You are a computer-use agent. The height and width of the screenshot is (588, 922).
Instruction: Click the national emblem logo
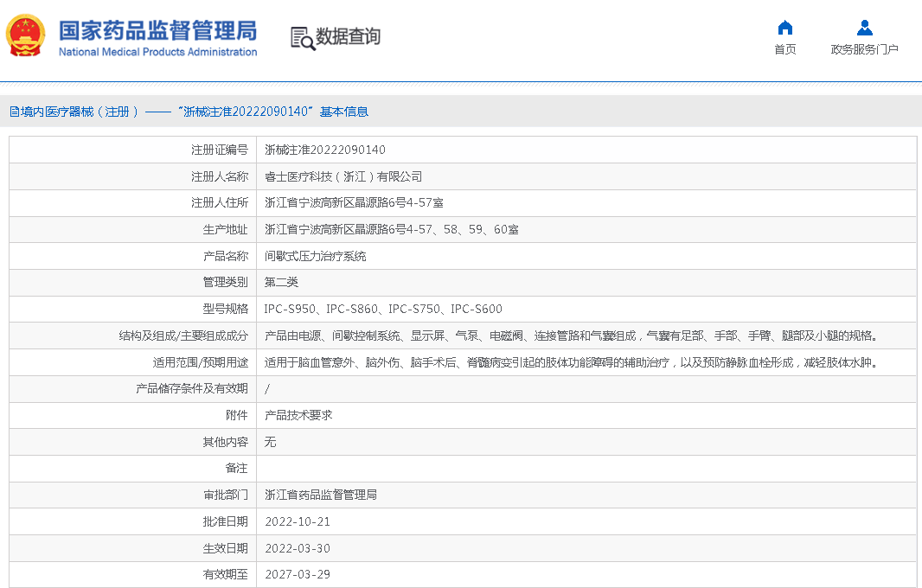[26, 35]
